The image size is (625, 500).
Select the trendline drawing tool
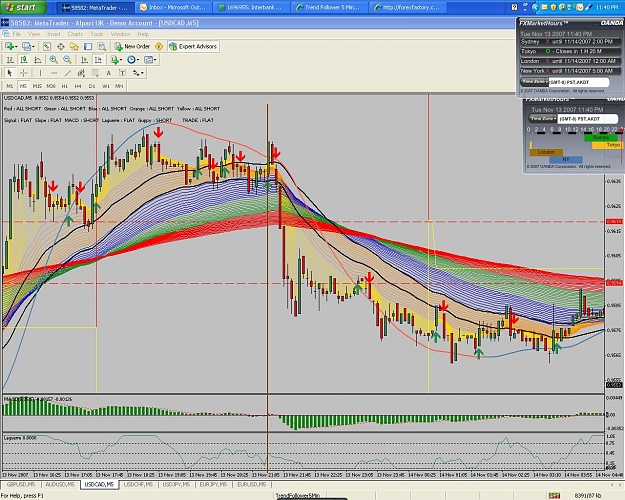click(x=68, y=73)
